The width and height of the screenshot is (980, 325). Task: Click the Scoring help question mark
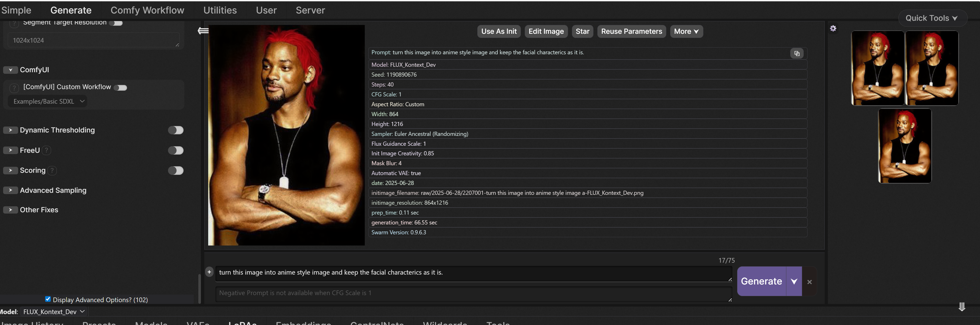click(52, 171)
